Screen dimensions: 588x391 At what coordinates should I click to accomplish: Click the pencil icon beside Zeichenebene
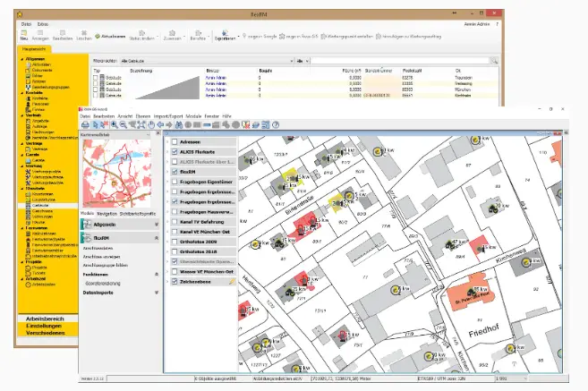click(x=233, y=281)
